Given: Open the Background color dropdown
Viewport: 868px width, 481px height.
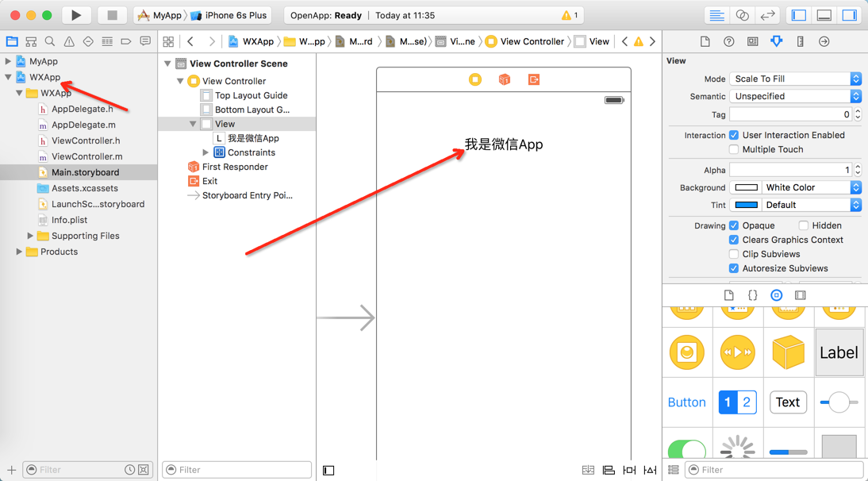Looking at the screenshot, I should tap(812, 187).
